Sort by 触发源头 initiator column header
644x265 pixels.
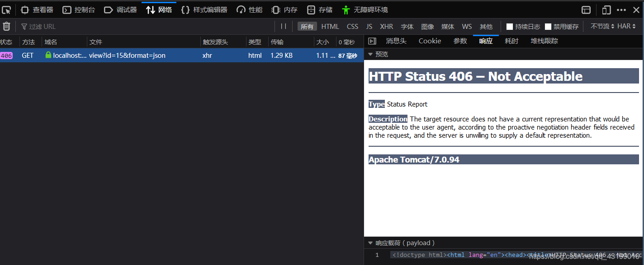click(223, 42)
